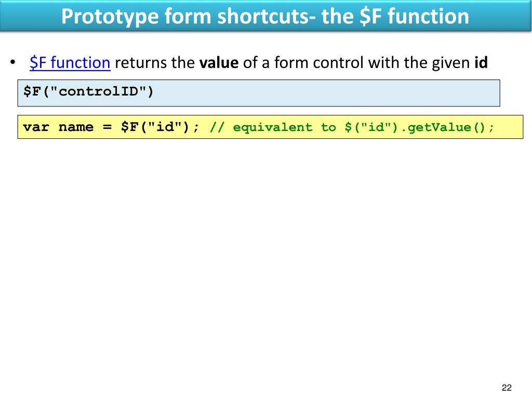
Task: Click the "name" variable in the code
Action: point(76,127)
